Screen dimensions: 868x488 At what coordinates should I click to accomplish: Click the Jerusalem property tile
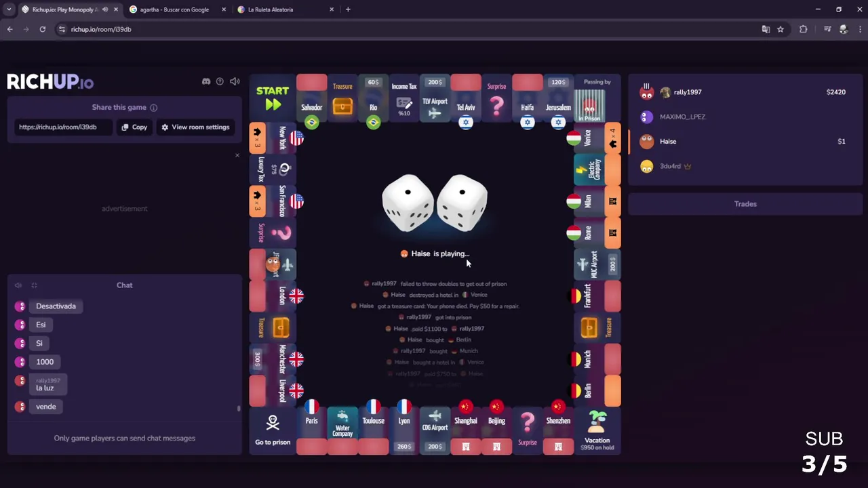[558, 98]
